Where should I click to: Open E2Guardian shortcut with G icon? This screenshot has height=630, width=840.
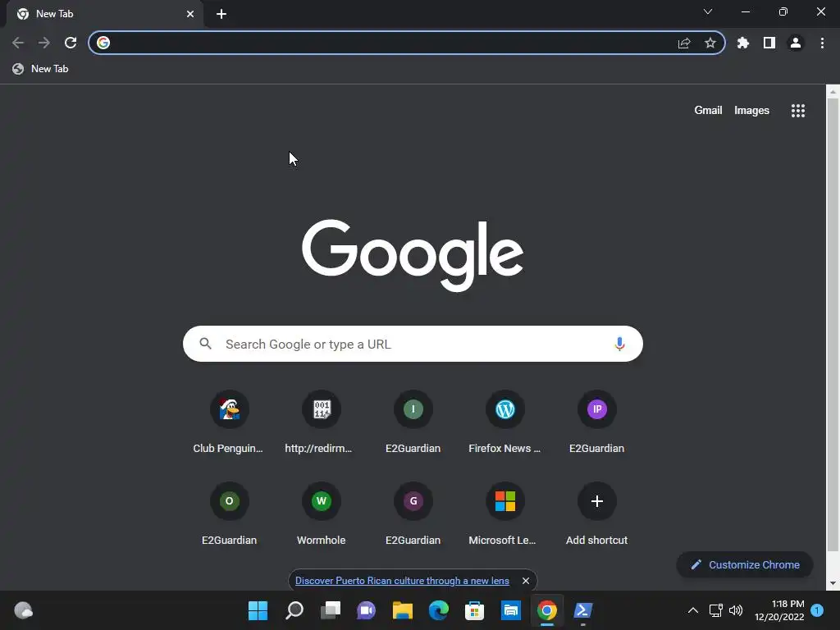click(x=413, y=514)
